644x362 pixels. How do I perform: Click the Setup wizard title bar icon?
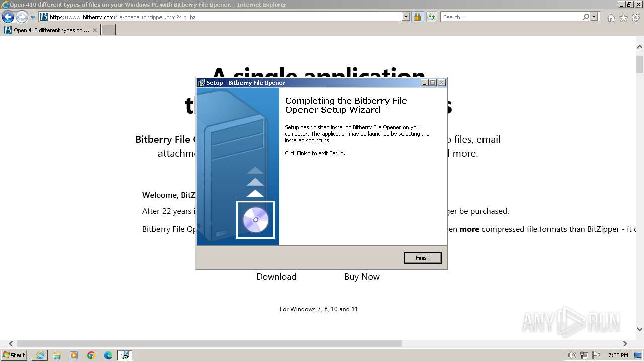[201, 83]
